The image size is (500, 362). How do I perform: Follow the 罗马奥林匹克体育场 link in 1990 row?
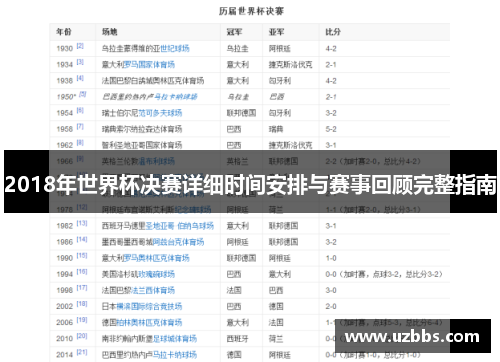pyautogui.click(x=156, y=258)
